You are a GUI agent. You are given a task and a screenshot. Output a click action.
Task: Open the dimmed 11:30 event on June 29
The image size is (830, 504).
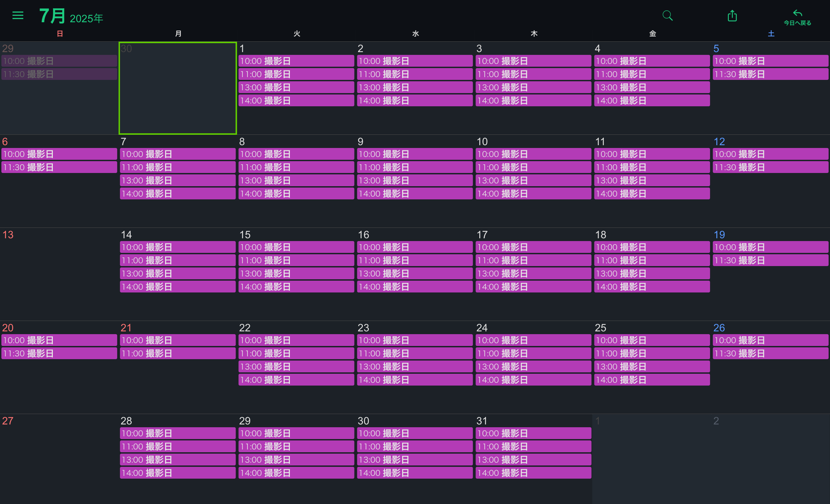(x=59, y=74)
